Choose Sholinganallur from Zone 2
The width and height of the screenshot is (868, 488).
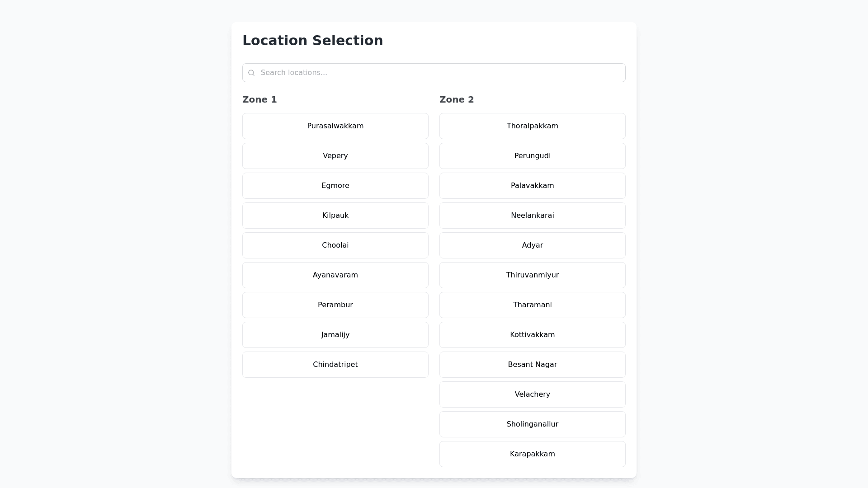(x=532, y=424)
